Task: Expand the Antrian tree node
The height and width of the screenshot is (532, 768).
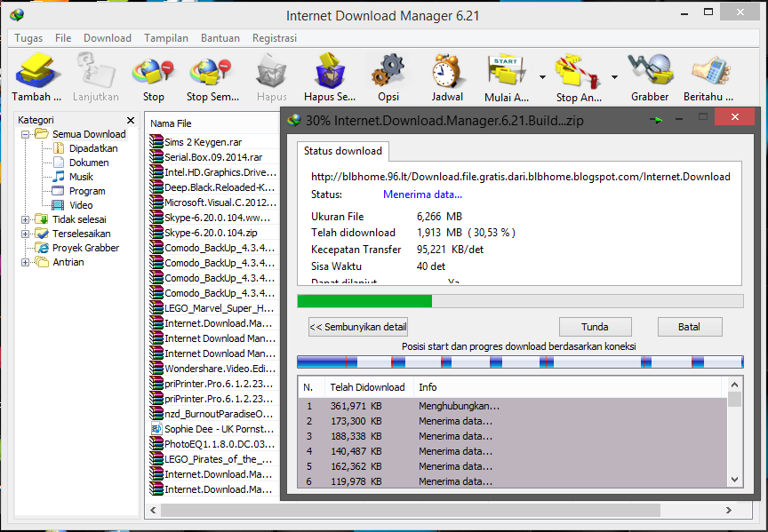Action: 25,262
